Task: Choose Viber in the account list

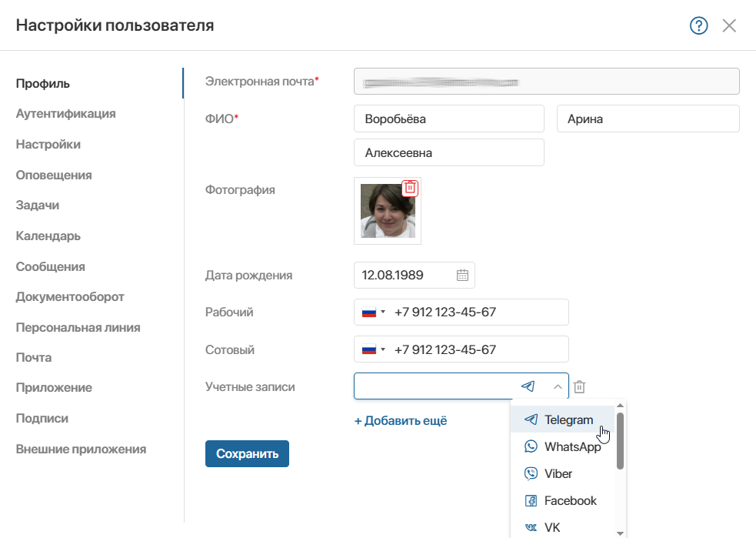Action: point(564,474)
